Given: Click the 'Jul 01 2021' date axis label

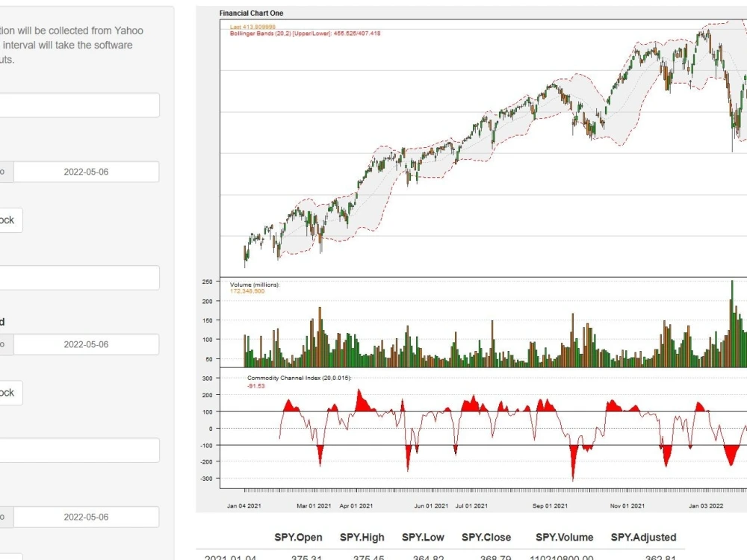Looking at the screenshot, I should click(471, 505).
